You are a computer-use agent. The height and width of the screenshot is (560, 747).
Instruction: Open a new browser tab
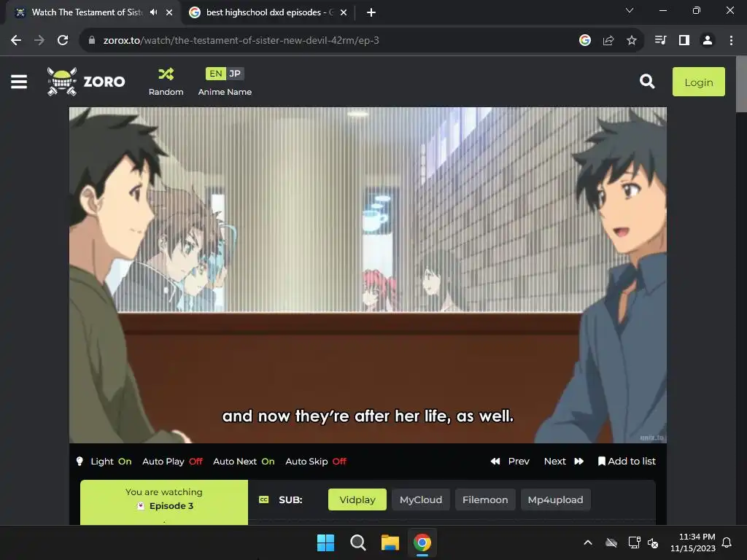pos(371,12)
